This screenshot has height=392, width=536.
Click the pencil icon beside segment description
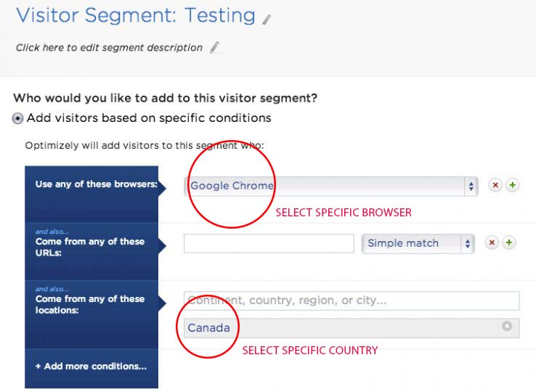214,48
